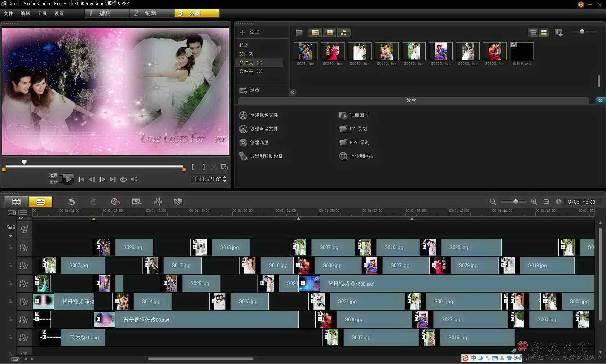Click the preview scrubber handle
Viewport: 606px width, 364px height.
point(24,163)
